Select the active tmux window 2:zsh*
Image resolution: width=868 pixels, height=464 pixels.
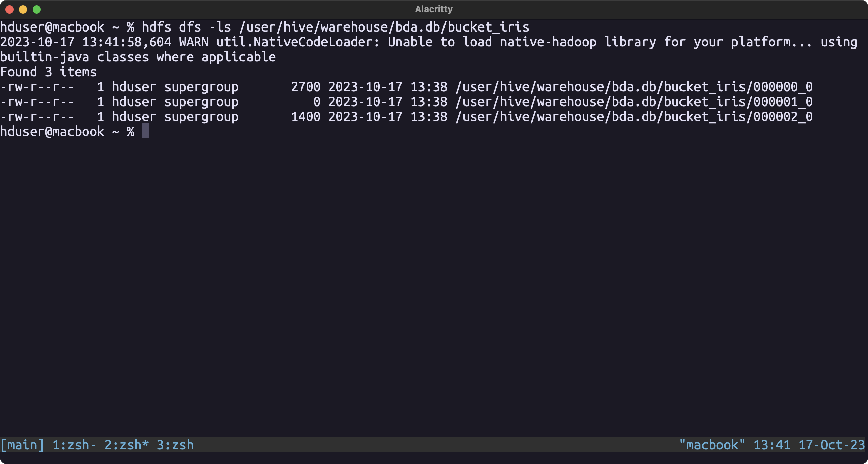126,445
